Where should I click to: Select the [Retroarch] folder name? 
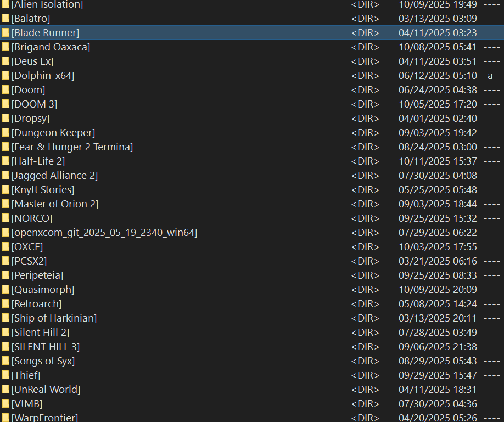pos(36,303)
